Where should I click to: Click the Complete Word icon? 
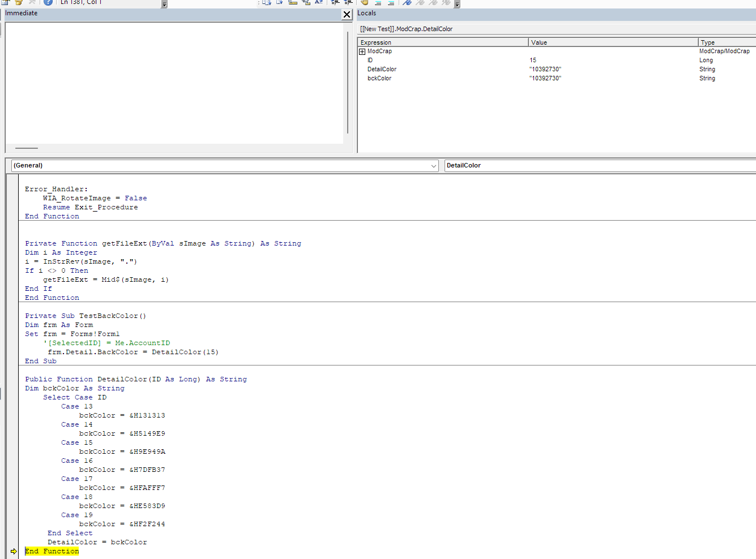pos(319,2)
